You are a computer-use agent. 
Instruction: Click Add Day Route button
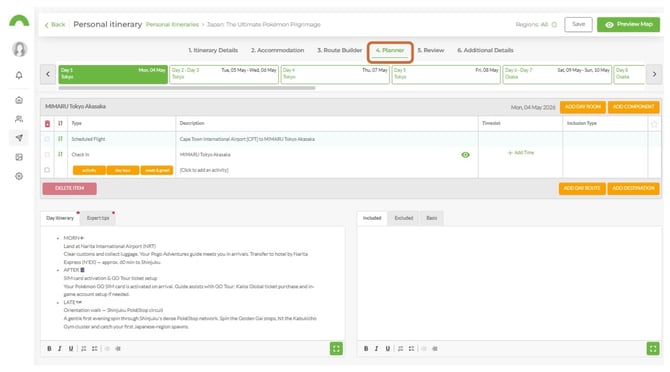click(582, 188)
